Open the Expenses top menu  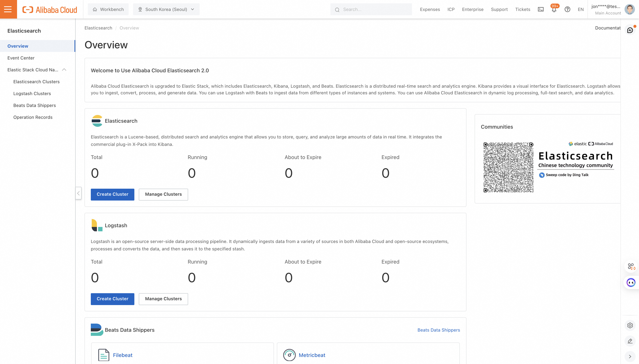pos(430,9)
